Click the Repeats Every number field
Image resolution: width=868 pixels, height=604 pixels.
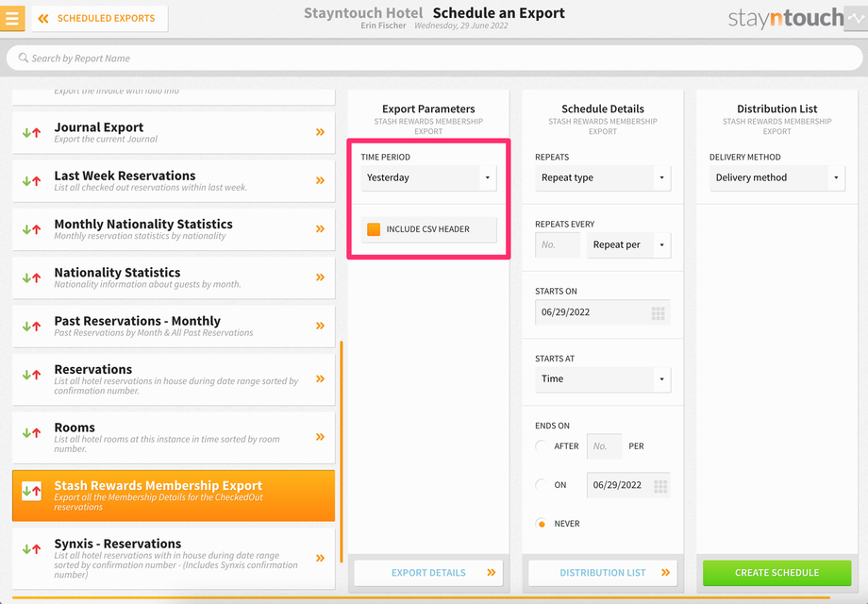pyautogui.click(x=558, y=244)
